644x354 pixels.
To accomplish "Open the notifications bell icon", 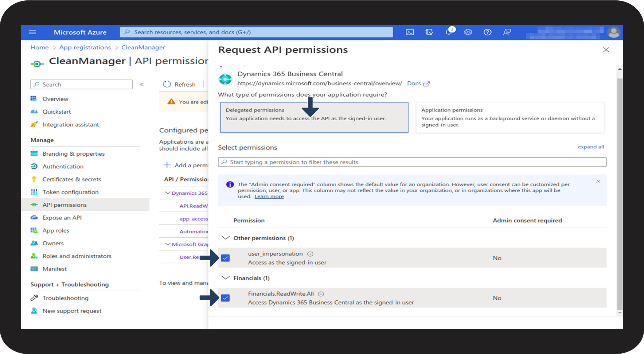I will click(x=449, y=32).
